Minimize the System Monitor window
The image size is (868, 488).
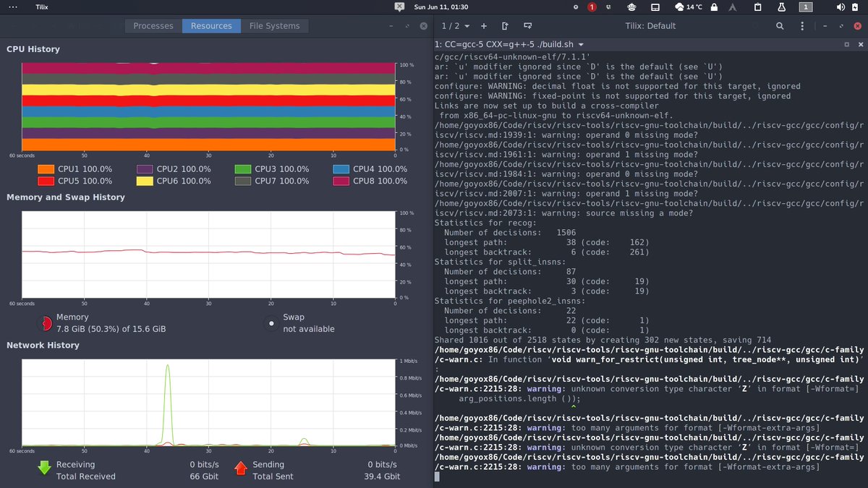[x=391, y=26]
